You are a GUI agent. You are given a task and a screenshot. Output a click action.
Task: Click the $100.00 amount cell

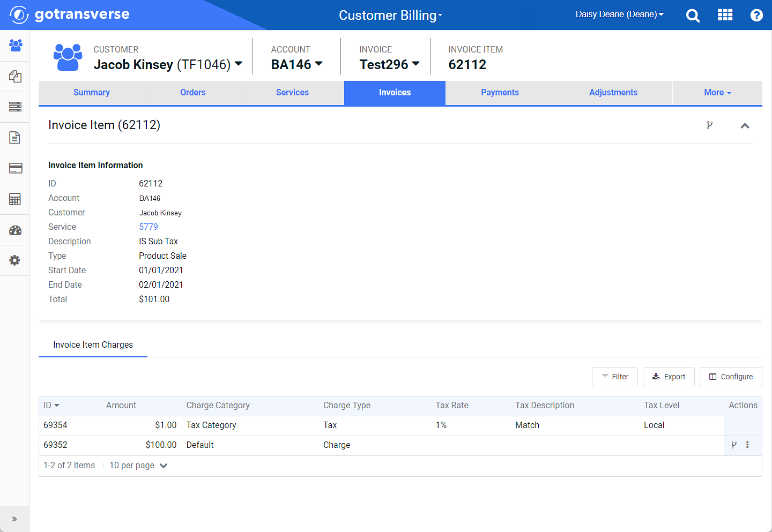161,445
